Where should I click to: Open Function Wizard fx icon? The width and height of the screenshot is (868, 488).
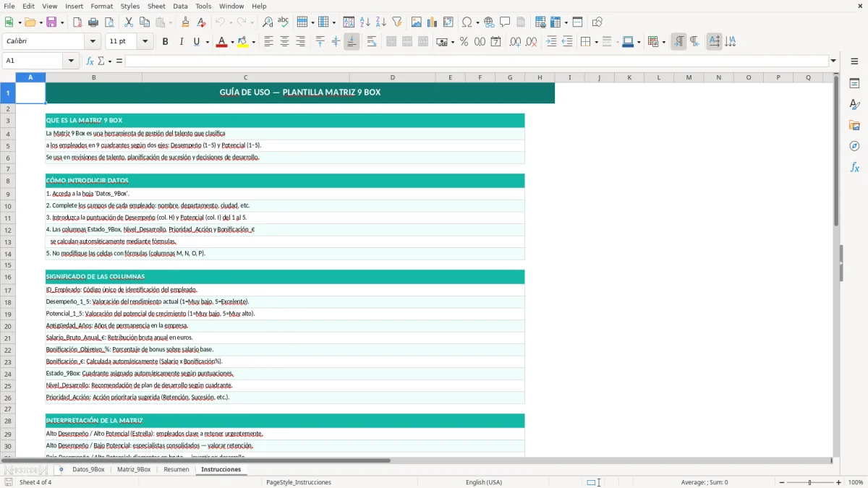(x=90, y=61)
